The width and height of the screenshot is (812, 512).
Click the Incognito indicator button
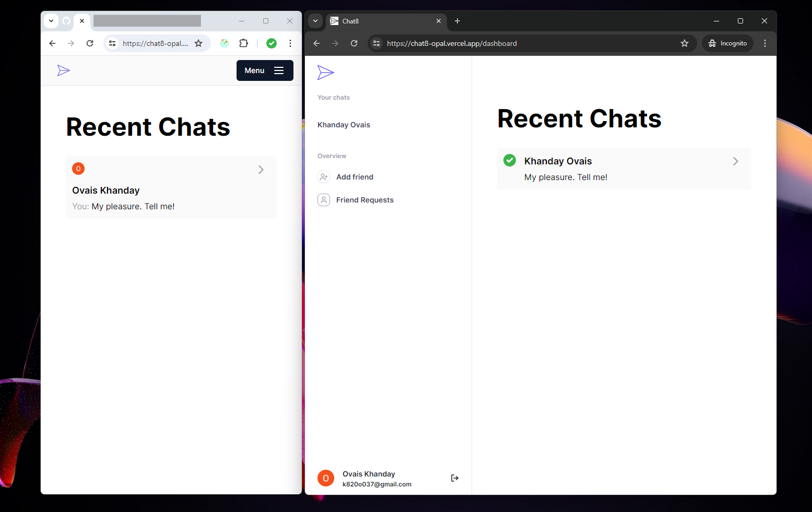[x=727, y=43]
